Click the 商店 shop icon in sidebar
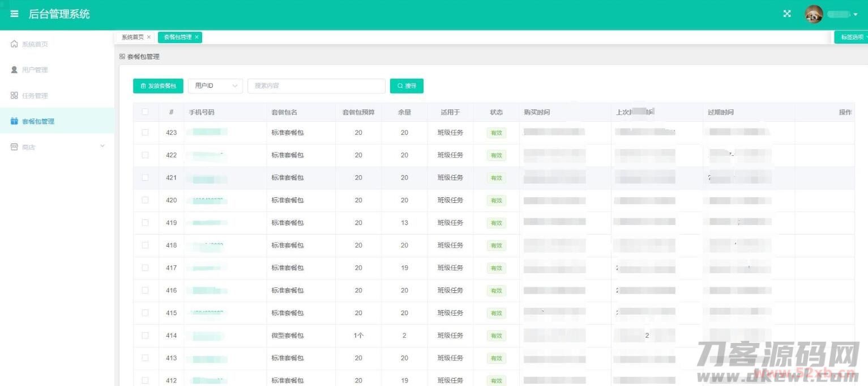Screen dimensions: 868x386 coord(14,147)
